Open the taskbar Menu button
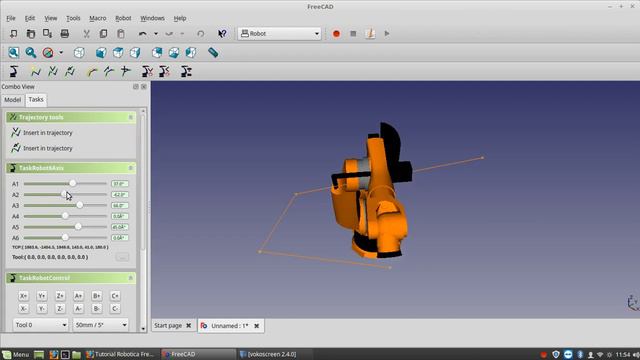The height and width of the screenshot is (360, 640). click(16, 354)
